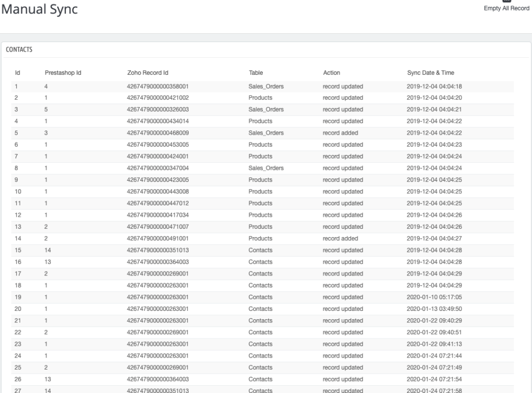Click "record added" action in row 14
The width and height of the screenshot is (532, 393).
tap(340, 238)
